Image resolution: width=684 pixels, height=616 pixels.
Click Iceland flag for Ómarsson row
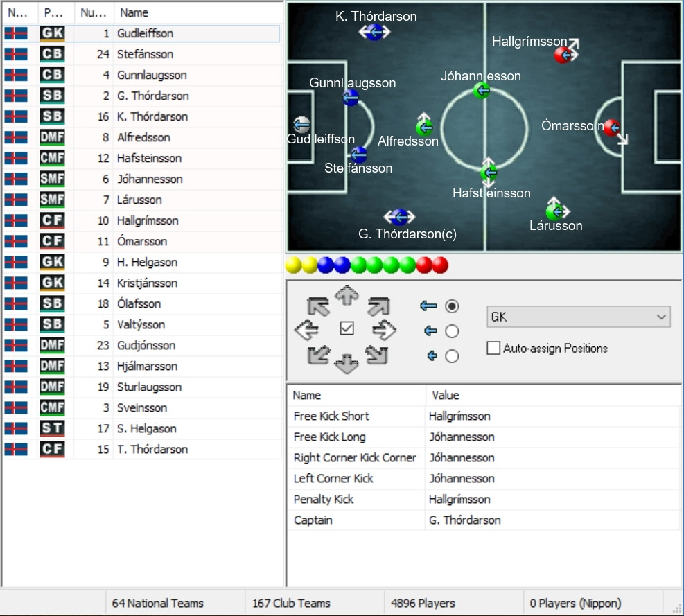pos(16,241)
